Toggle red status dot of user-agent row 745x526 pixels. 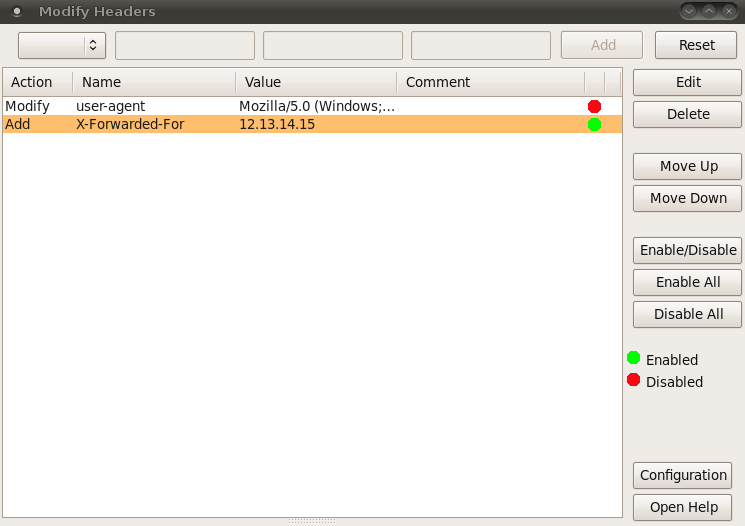[x=594, y=106]
